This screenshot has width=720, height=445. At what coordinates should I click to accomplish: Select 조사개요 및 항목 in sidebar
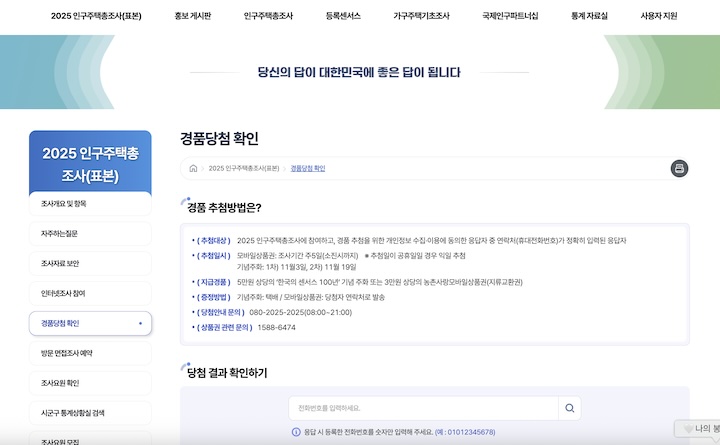pos(90,204)
